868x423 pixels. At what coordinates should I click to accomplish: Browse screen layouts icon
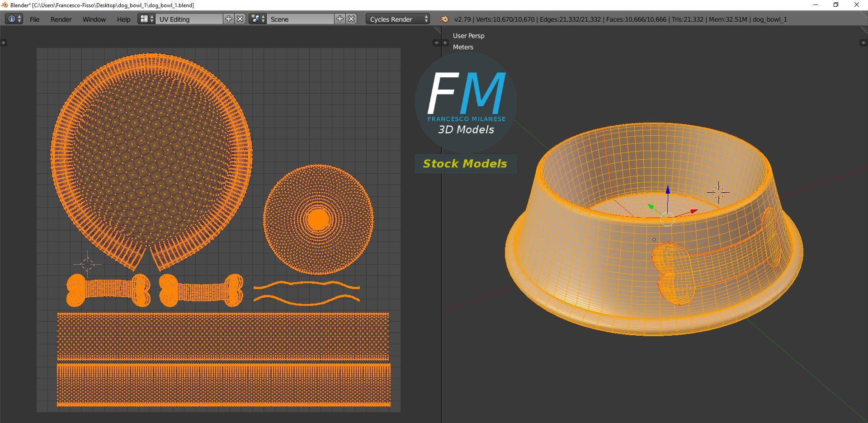point(146,19)
